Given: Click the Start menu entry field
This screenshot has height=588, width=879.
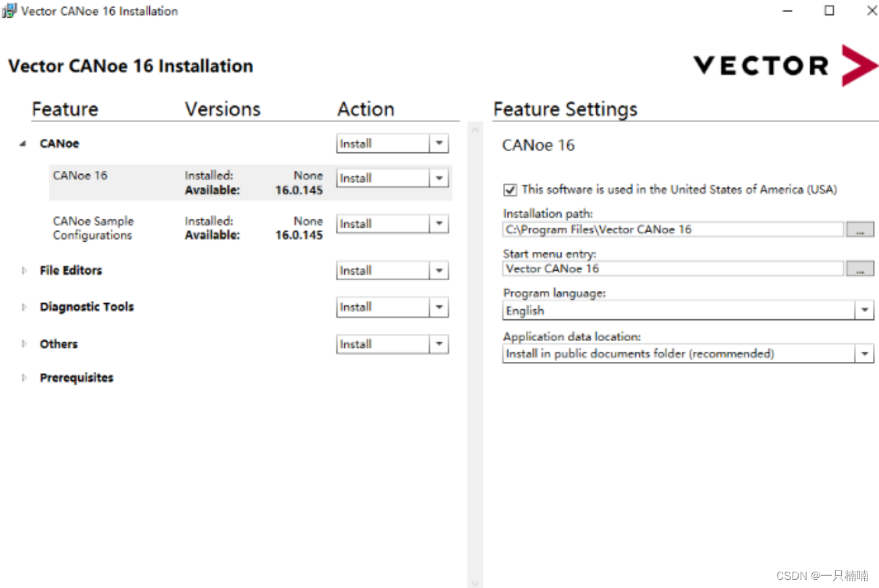Looking at the screenshot, I should coord(673,269).
